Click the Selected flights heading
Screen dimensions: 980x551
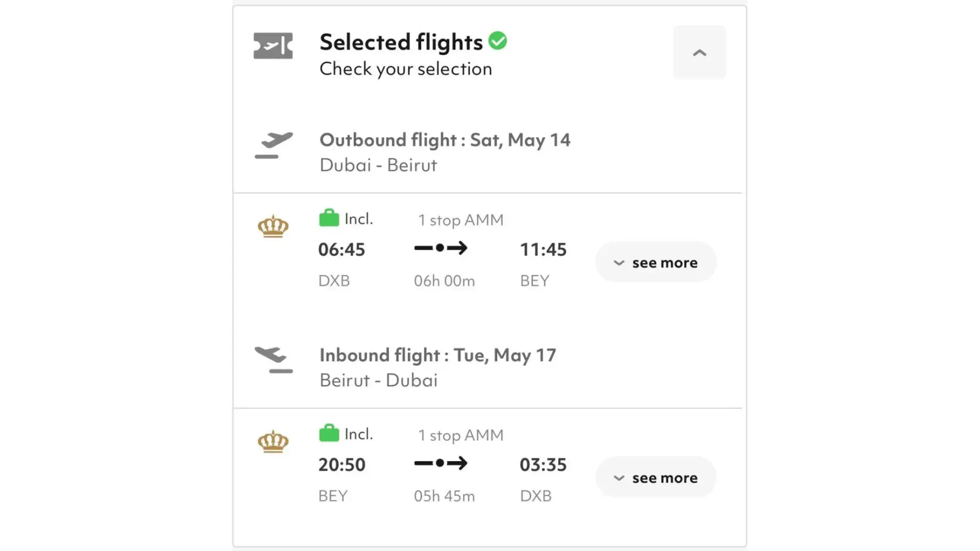coord(401,42)
